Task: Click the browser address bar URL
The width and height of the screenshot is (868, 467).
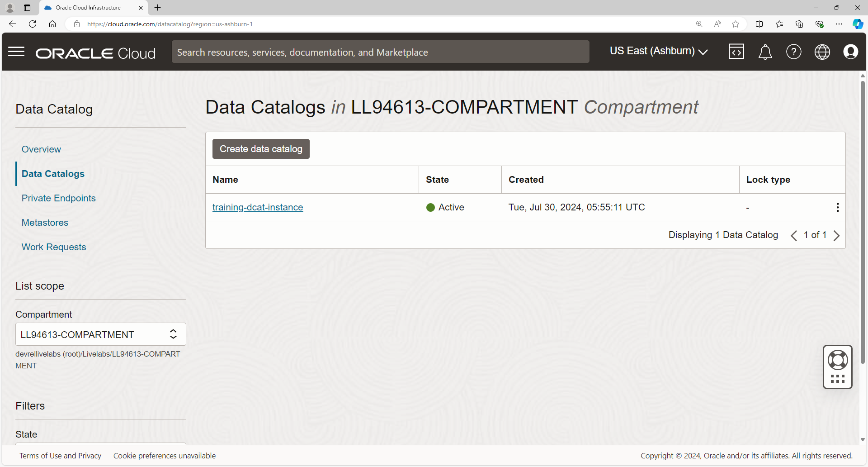Action: (x=170, y=24)
